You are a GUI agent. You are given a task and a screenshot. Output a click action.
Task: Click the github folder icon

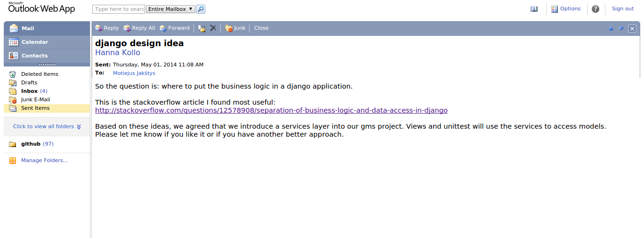(13, 144)
